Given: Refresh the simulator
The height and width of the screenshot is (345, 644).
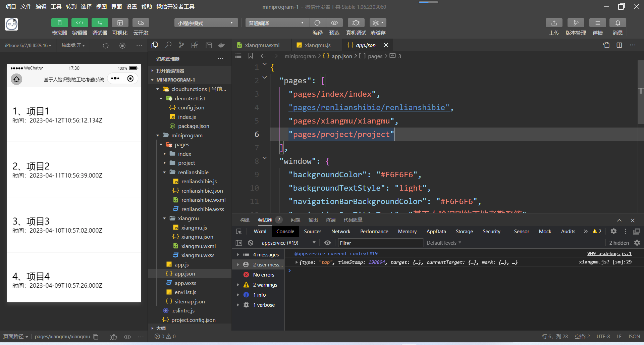Looking at the screenshot, I should (106, 45).
